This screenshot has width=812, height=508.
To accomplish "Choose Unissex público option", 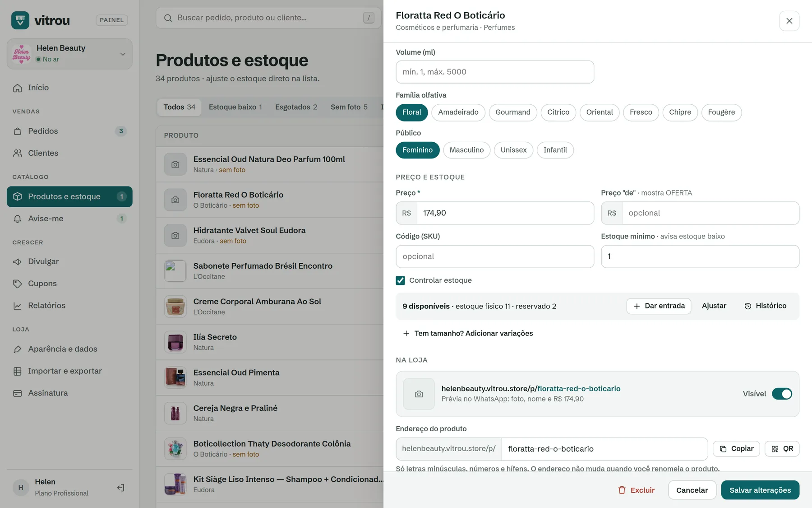I will coord(513,150).
